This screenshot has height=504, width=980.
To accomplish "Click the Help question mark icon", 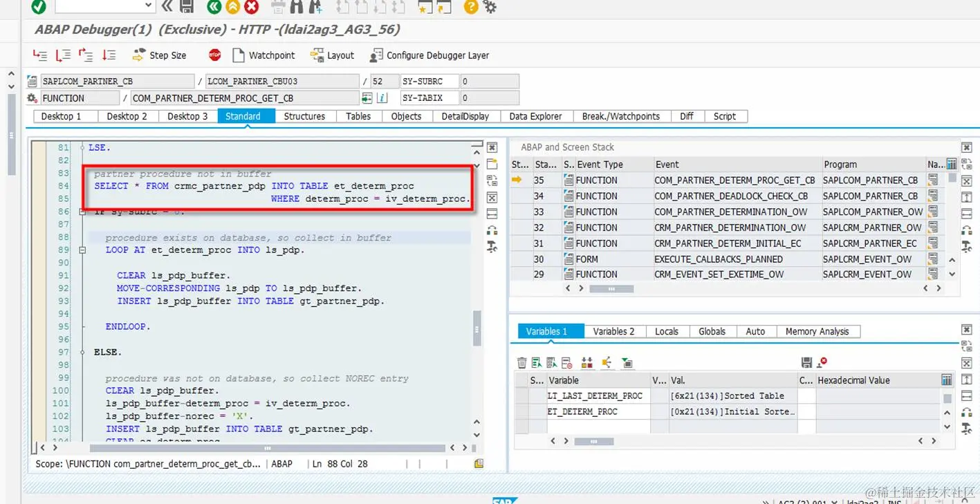I will coord(471,7).
